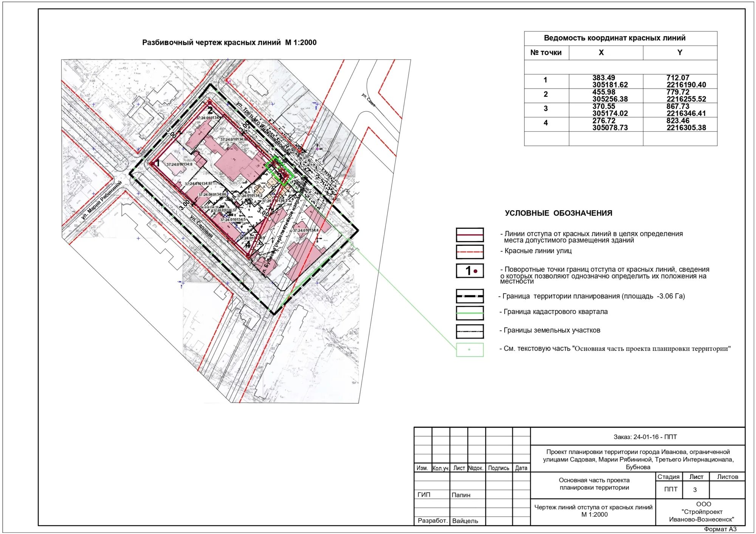Click the company name 'Стройпроект Иваново-Вознесенск'
Screen dimensions: 756x534
tap(702, 516)
